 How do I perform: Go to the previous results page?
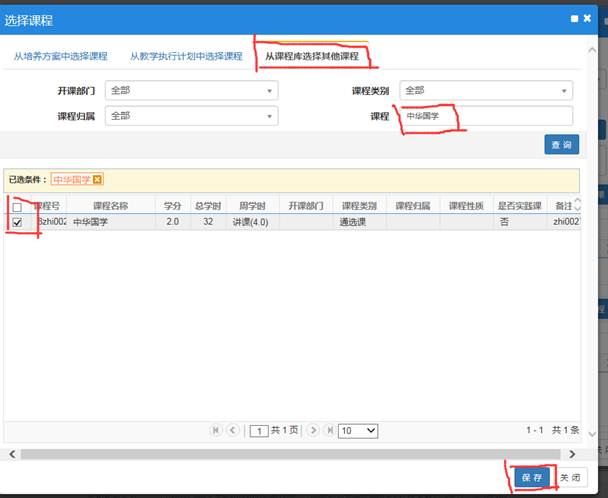pos(233,430)
